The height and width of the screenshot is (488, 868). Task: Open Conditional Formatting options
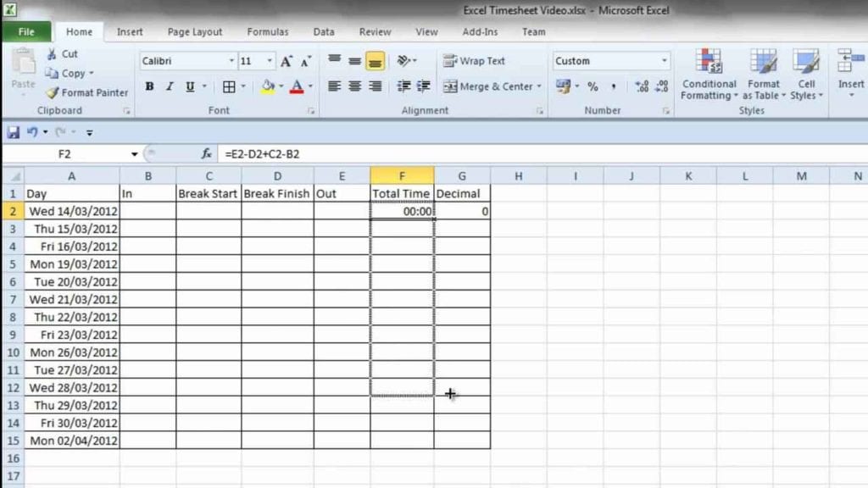pyautogui.click(x=709, y=76)
